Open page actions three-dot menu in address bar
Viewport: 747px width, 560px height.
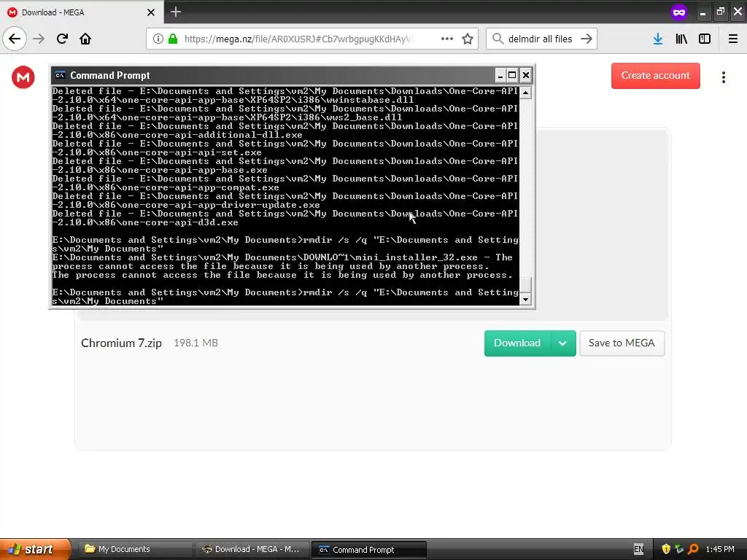click(x=447, y=39)
